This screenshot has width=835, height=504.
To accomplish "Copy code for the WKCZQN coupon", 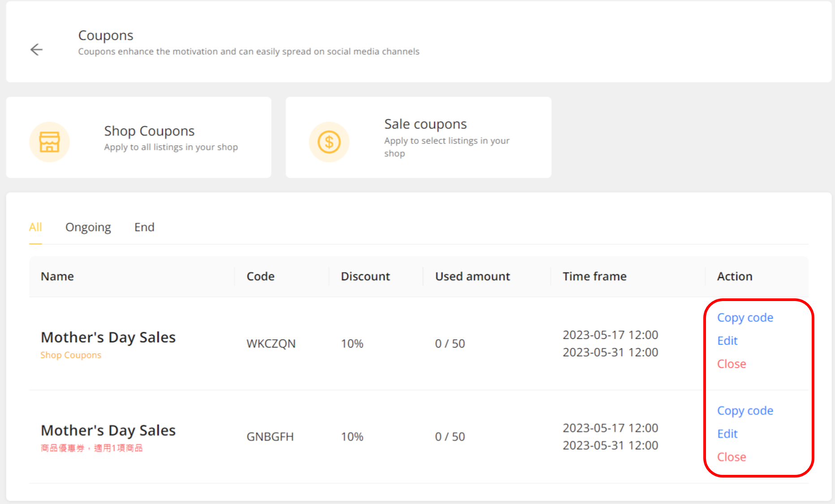I will pos(745,318).
